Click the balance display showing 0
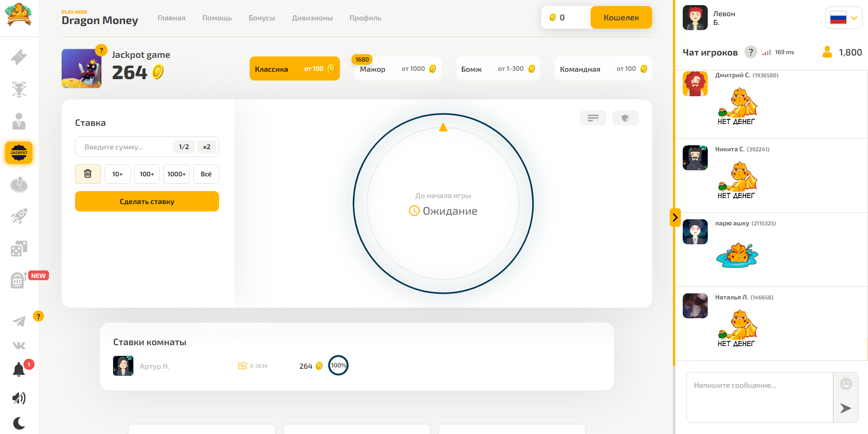Image resolution: width=868 pixels, height=434 pixels. click(x=566, y=18)
